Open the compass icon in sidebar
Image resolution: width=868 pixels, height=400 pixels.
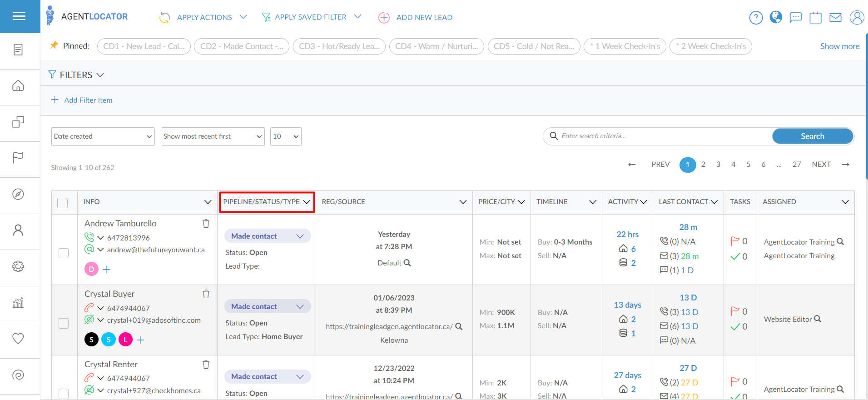(x=18, y=194)
